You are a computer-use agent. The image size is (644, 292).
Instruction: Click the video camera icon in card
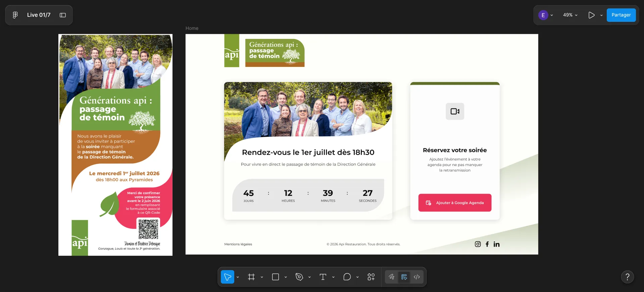click(x=455, y=111)
